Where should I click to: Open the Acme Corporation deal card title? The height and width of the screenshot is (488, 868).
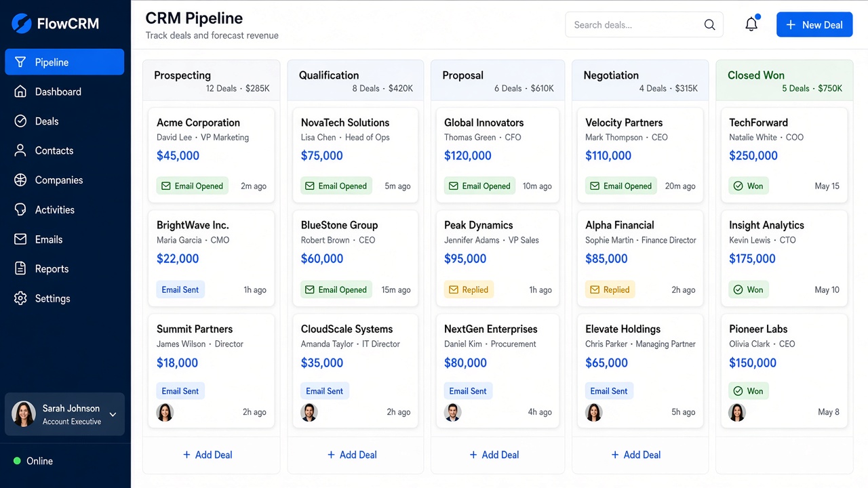198,123
